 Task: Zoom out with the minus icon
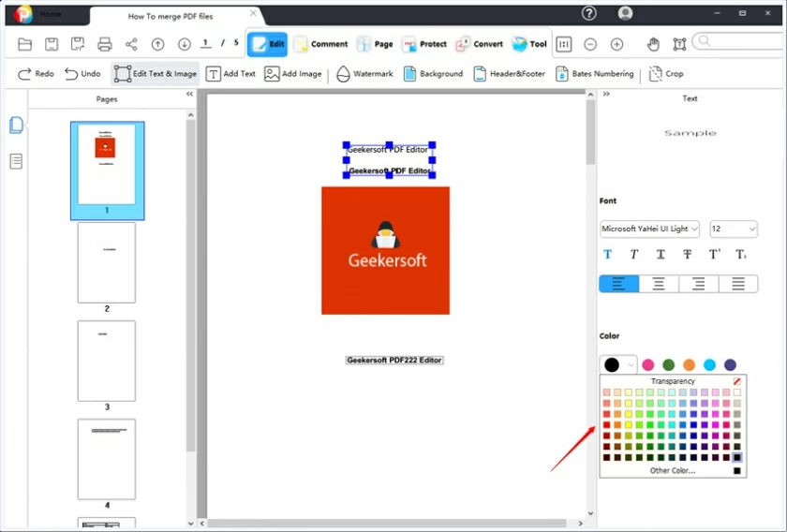coord(590,44)
